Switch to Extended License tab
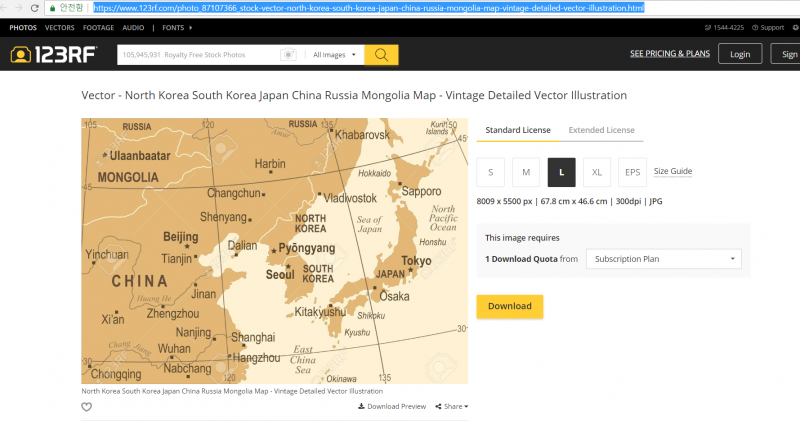This screenshot has width=800, height=421. click(x=601, y=130)
